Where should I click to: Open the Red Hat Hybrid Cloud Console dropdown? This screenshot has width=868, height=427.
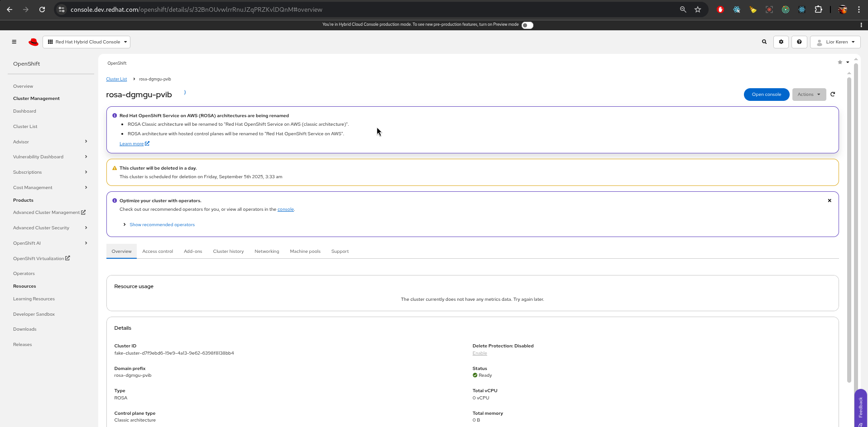[x=86, y=42]
